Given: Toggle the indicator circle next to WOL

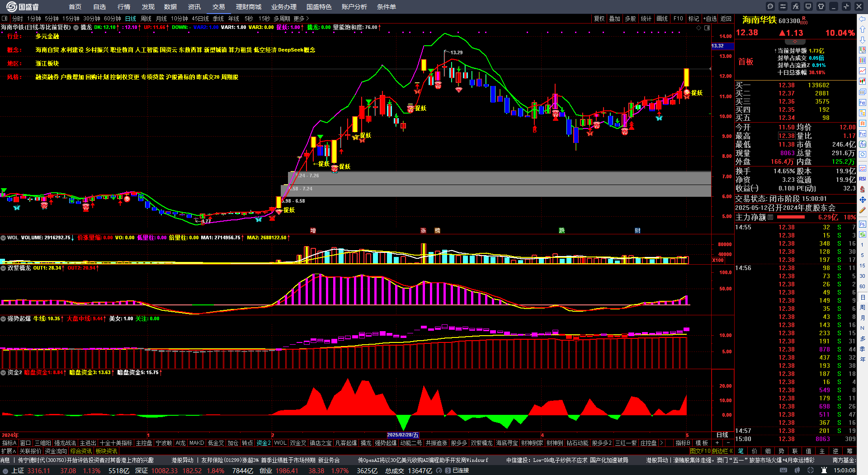Looking at the screenshot, I should click(x=3, y=237).
